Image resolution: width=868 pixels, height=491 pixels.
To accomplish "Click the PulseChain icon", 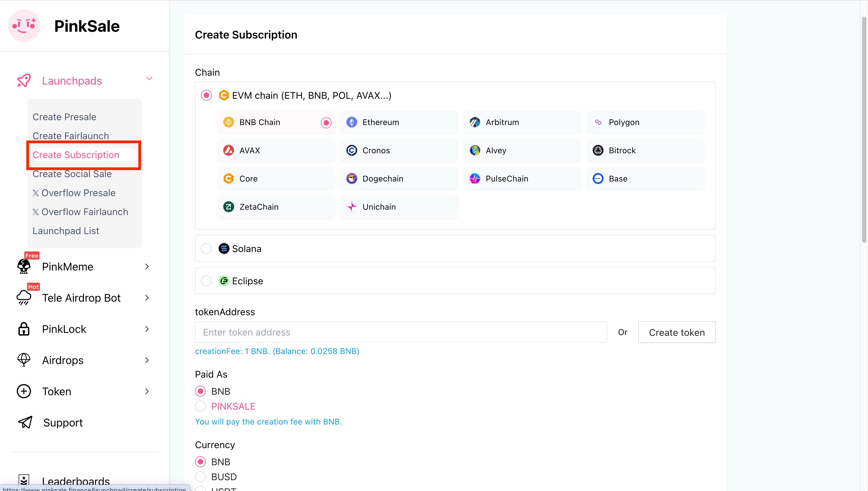I will (475, 178).
